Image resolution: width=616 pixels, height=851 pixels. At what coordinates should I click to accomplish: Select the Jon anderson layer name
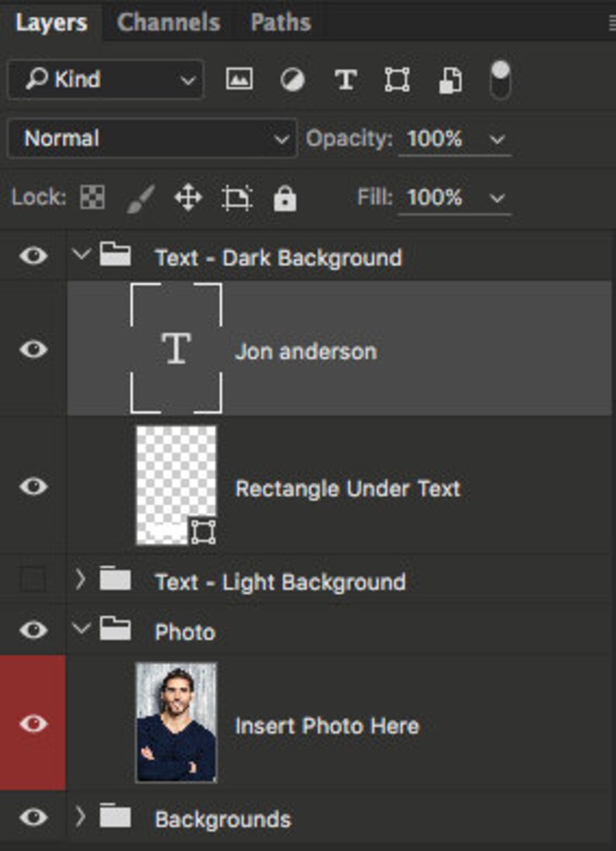(x=306, y=351)
